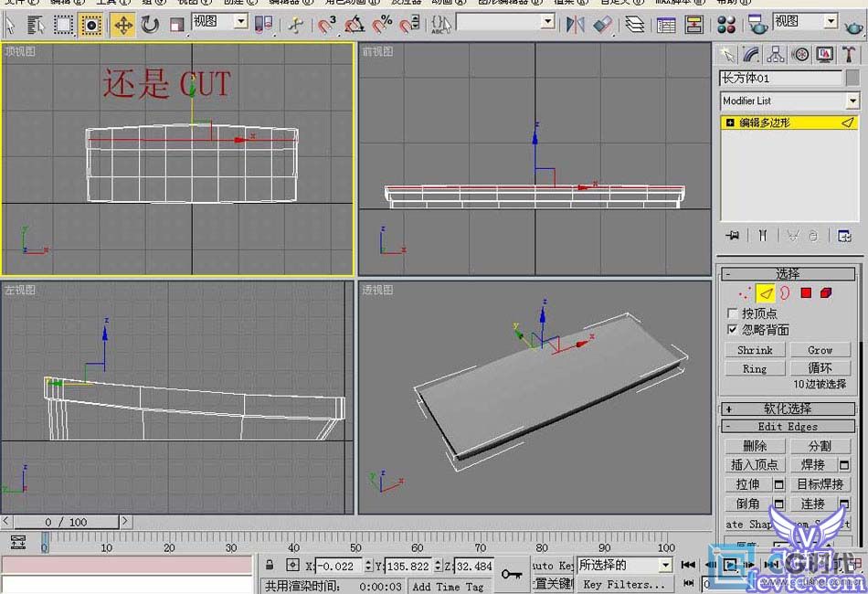This screenshot has width=868, height=594.
Task: Switch to the Hierarchy command panel tab
Action: [x=776, y=54]
